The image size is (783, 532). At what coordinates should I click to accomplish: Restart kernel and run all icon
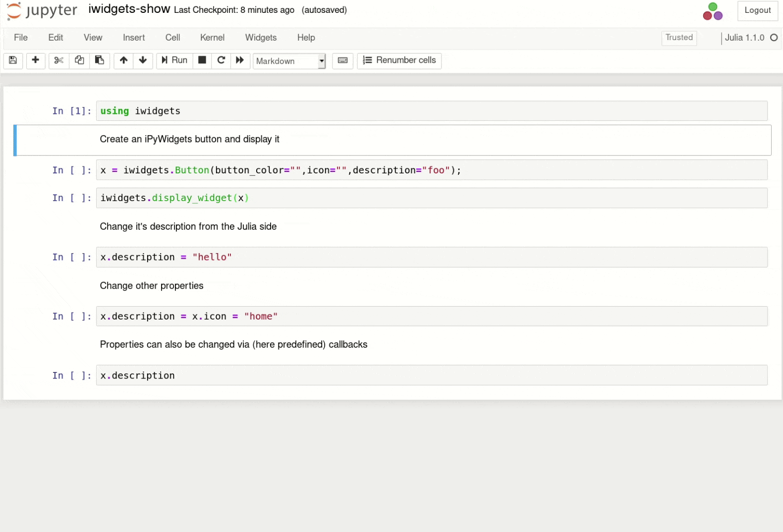click(x=240, y=60)
